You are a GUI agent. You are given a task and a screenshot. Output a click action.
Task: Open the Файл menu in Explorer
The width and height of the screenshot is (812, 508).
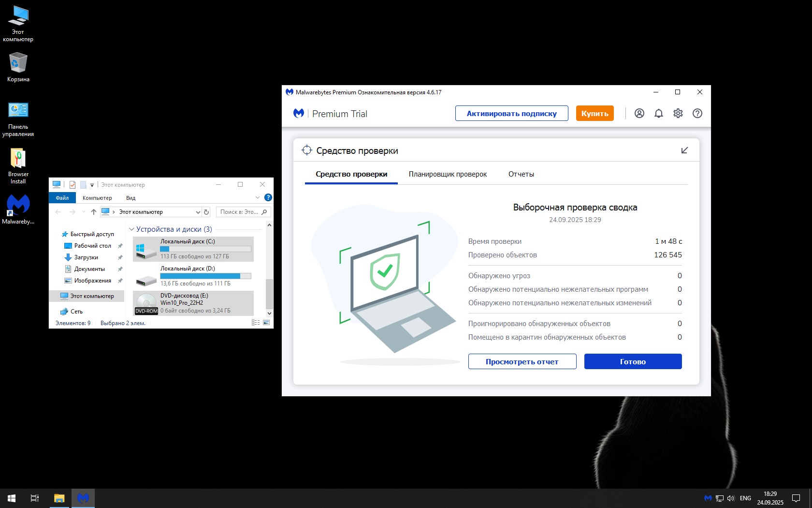coord(62,197)
